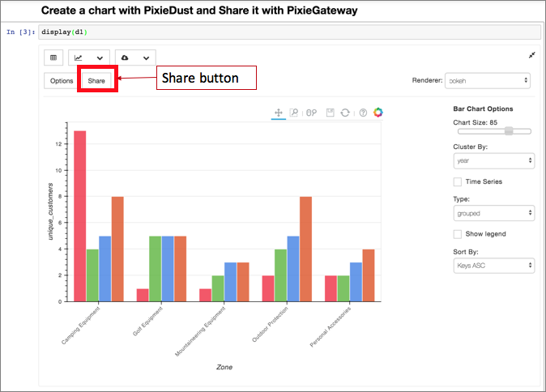
Task: Click the orange Outdoor Protection bar
Action: [305, 249]
